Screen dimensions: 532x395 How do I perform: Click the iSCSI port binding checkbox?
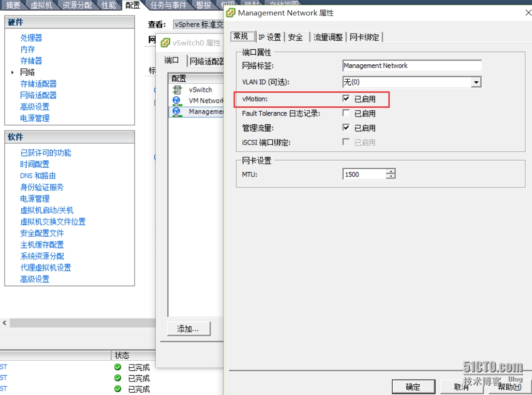346,142
